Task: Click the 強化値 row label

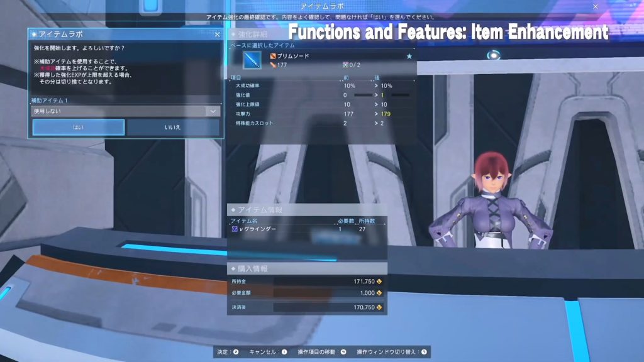Action: click(243, 96)
